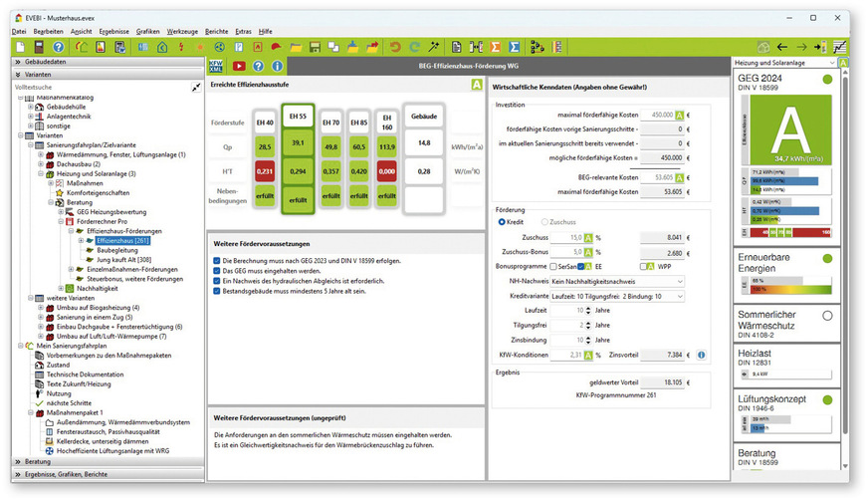868x501 pixels.
Task: Open the Kreditvariante dropdown
Action: click(612, 297)
